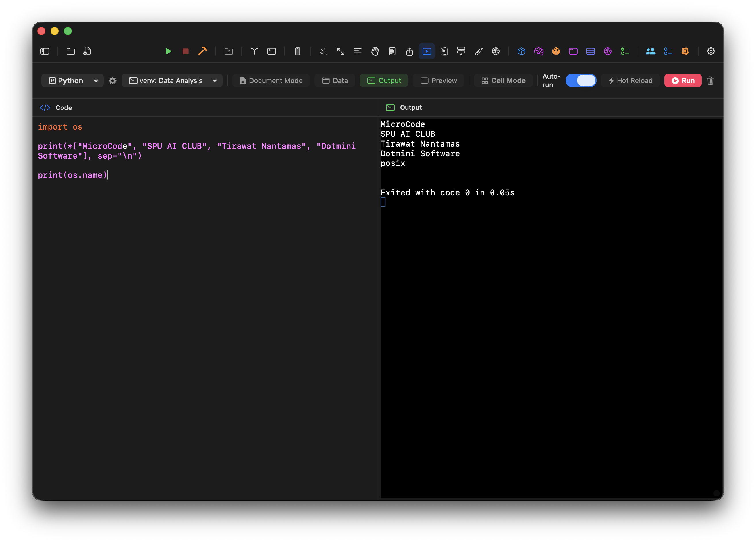The width and height of the screenshot is (756, 543).
Task: Click the 'posix' output line
Action: pyautogui.click(x=393, y=163)
